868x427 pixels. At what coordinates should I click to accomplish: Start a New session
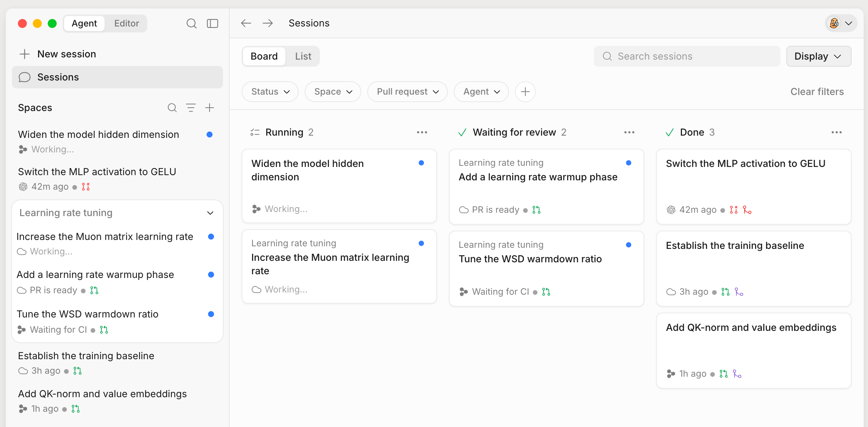(x=58, y=54)
